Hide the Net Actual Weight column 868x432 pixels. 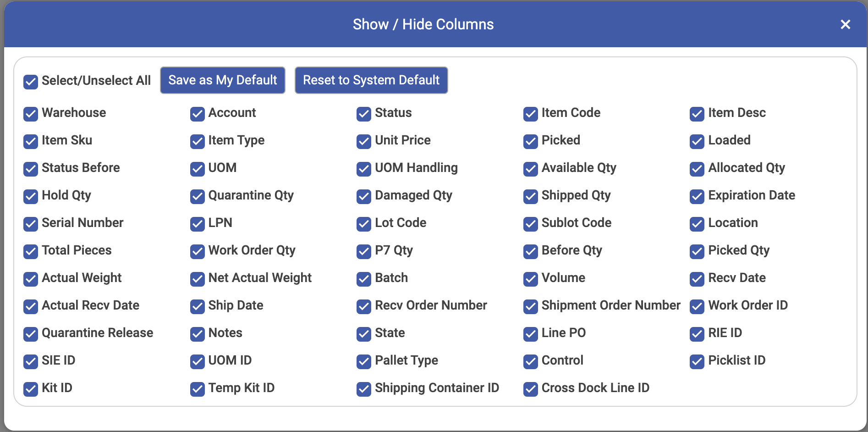pyautogui.click(x=198, y=279)
